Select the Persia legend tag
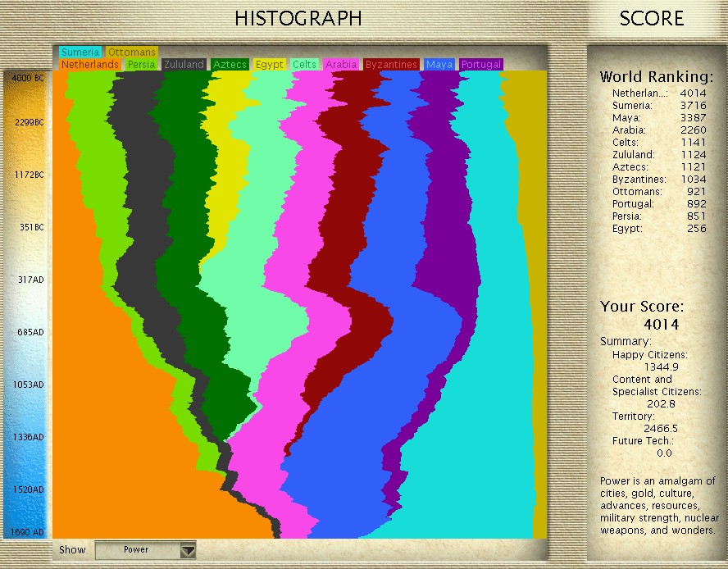 coord(141,64)
